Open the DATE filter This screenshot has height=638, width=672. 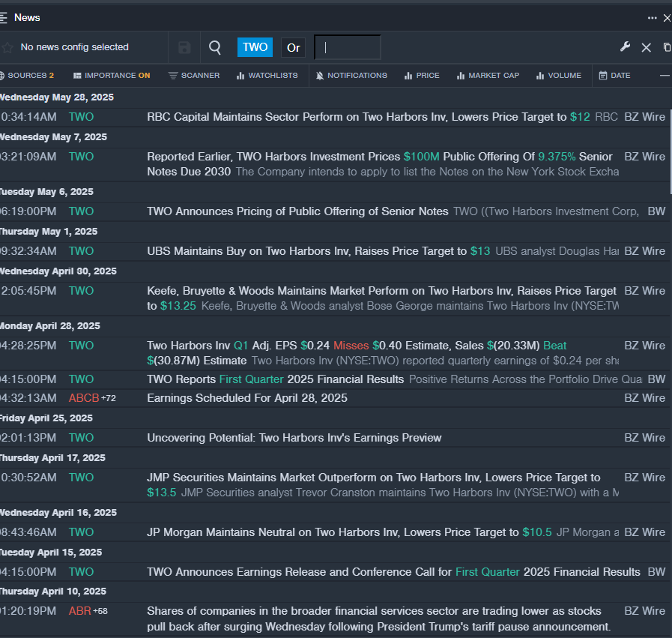coord(614,76)
